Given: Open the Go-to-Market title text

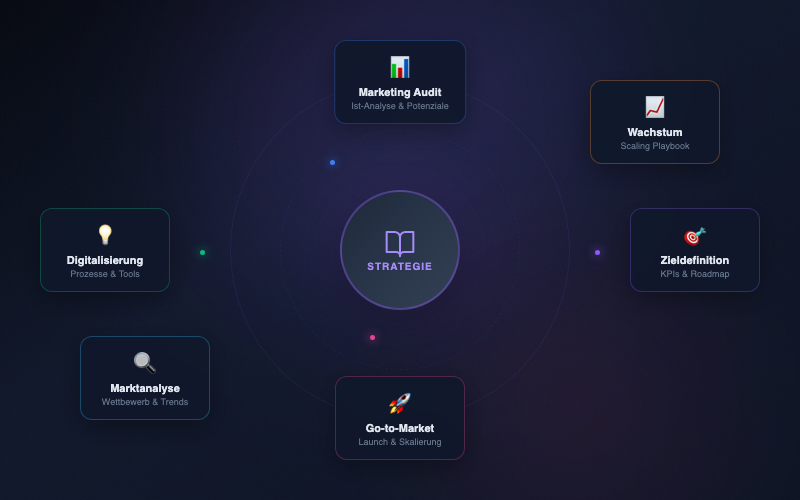Looking at the screenshot, I should coord(400,428).
